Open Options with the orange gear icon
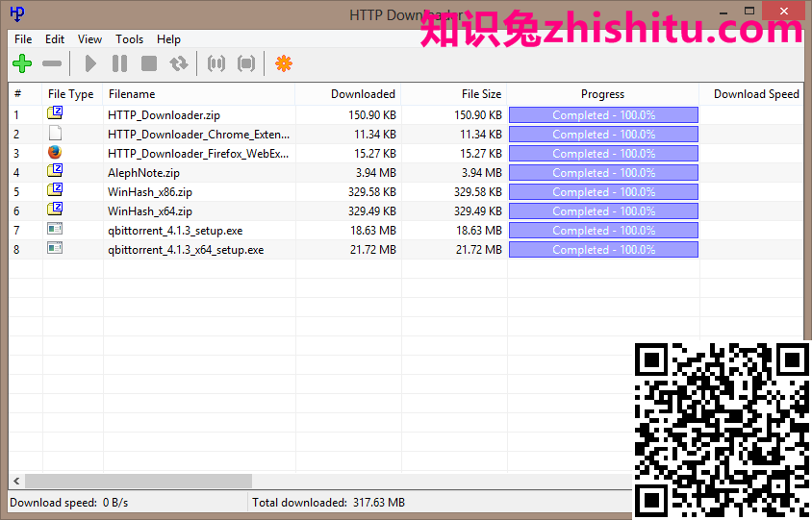812x520 pixels. point(284,63)
